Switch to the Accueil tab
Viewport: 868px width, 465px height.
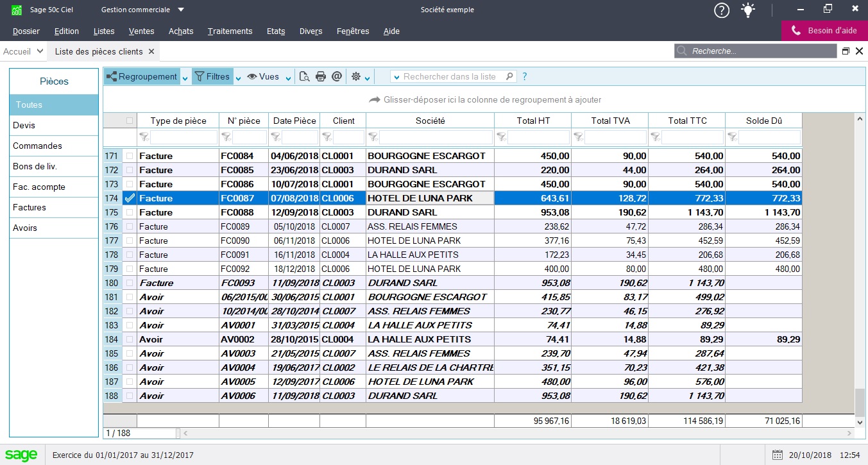click(18, 51)
